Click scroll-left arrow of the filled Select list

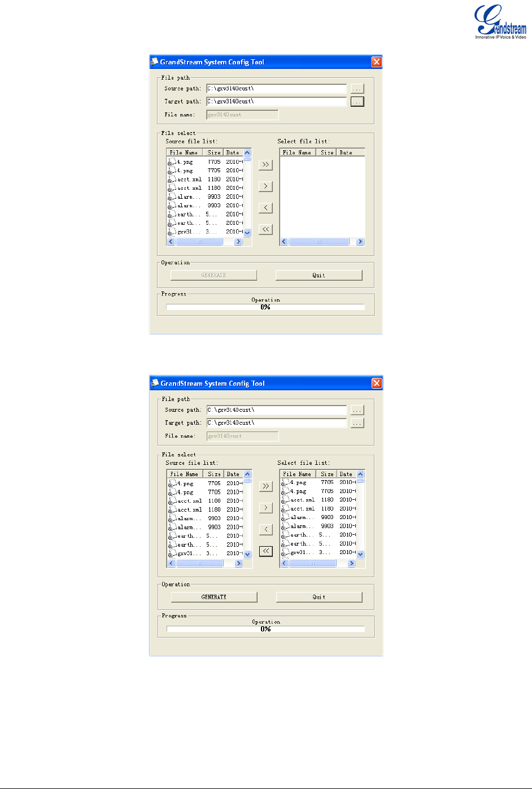click(x=285, y=563)
